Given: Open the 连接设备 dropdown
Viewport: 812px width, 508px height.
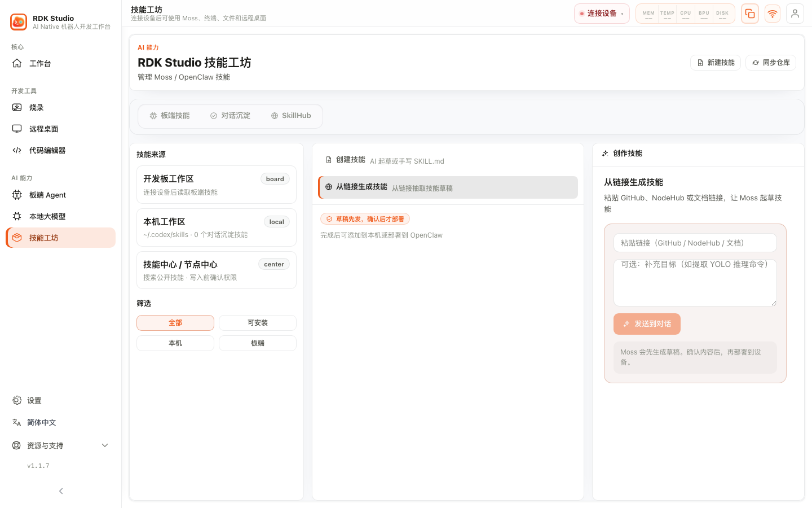Looking at the screenshot, I should (602, 14).
